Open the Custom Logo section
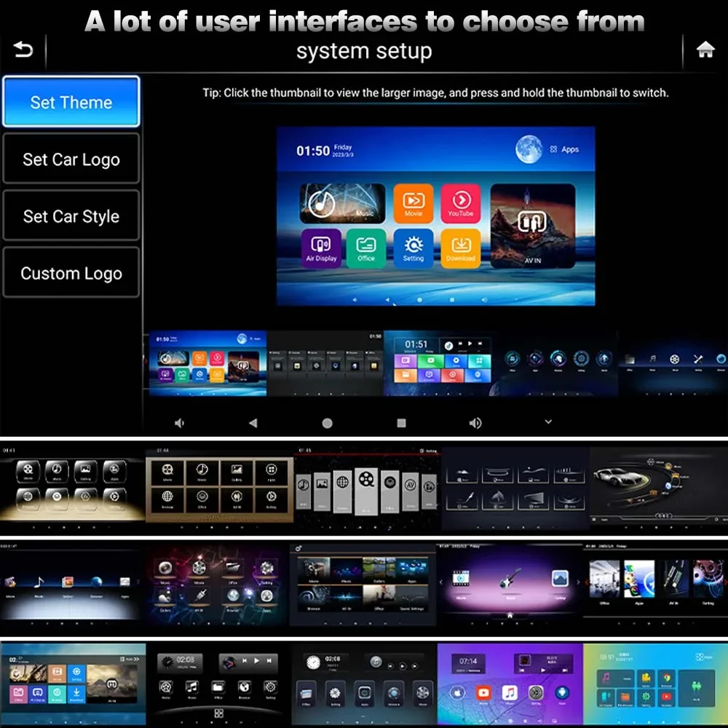 [x=71, y=273]
